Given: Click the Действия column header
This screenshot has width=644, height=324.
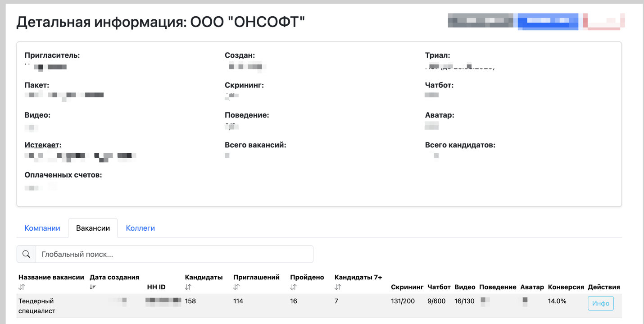Looking at the screenshot, I should pos(604,287).
